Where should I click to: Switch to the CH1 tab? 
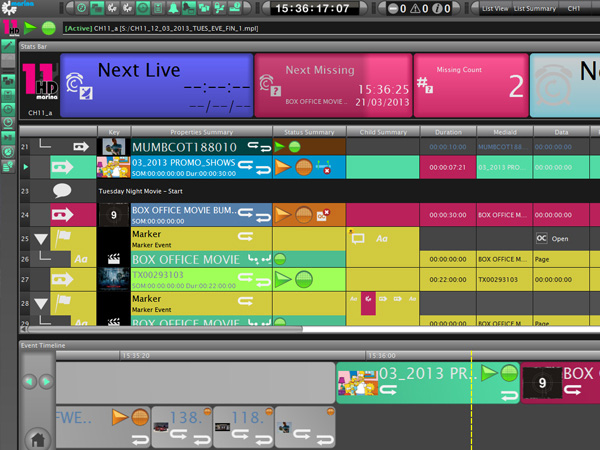tap(574, 8)
